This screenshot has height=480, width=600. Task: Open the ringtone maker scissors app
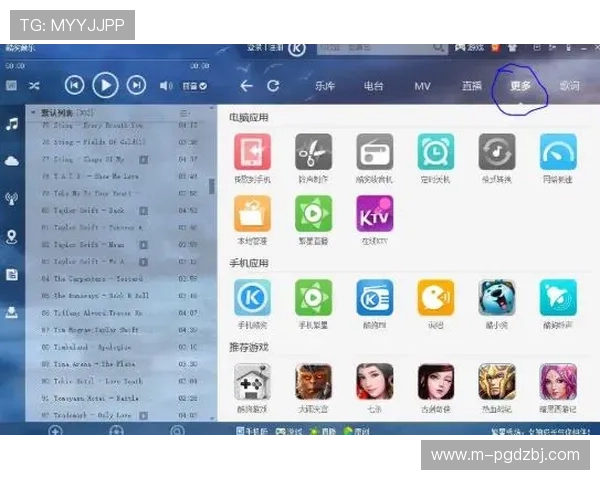313,153
